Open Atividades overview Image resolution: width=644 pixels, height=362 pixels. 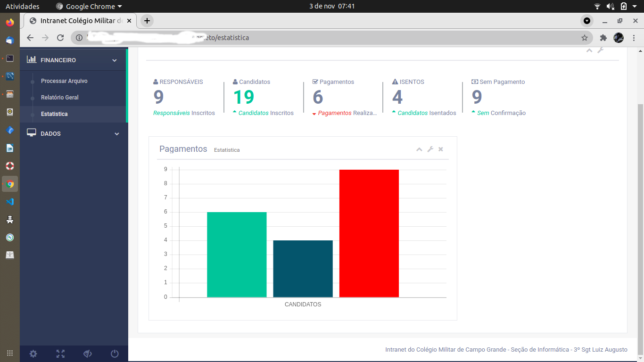coord(23,7)
